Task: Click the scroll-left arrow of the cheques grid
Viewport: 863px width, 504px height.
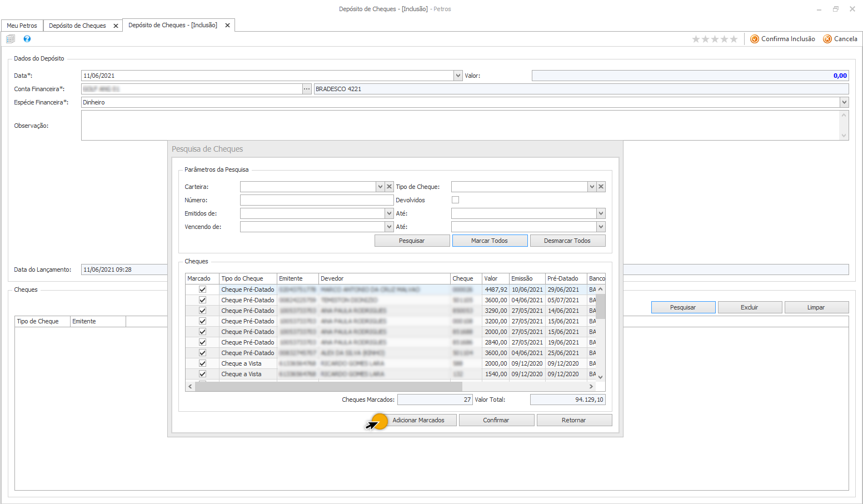Action: point(190,386)
